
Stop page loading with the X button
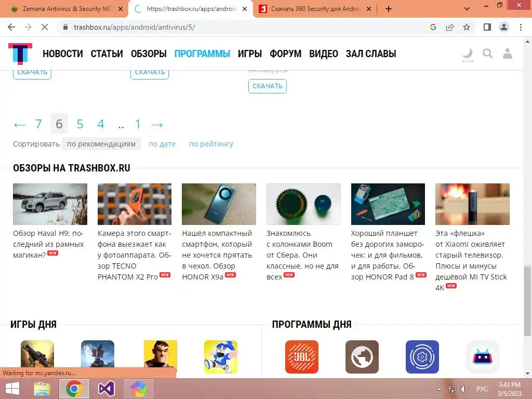(x=45, y=27)
